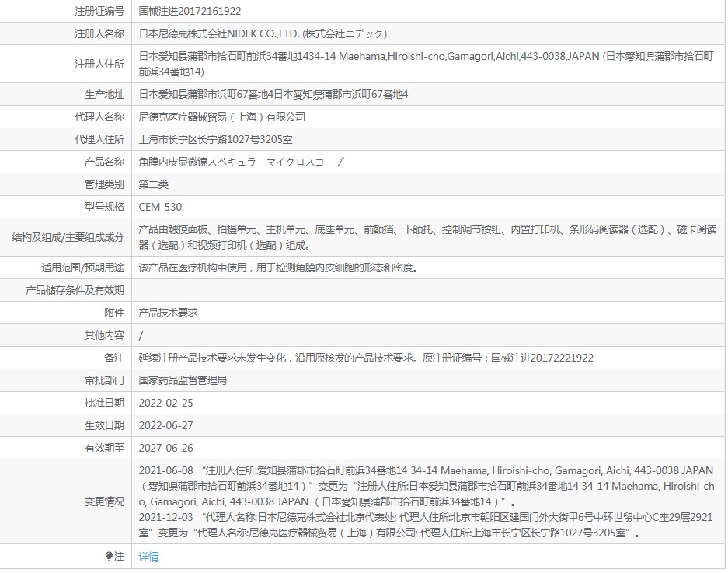The image size is (728, 573).
Task: Click the 产品技术要求 attachment text
Action: tap(168, 313)
